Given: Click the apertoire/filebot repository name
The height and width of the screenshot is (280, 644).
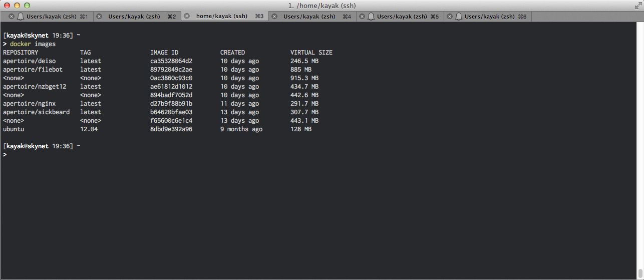Looking at the screenshot, I should pos(33,70).
